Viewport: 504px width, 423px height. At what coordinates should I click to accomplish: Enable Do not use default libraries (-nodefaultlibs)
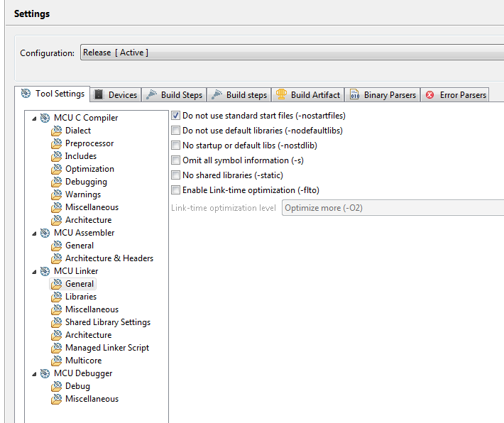[175, 130]
